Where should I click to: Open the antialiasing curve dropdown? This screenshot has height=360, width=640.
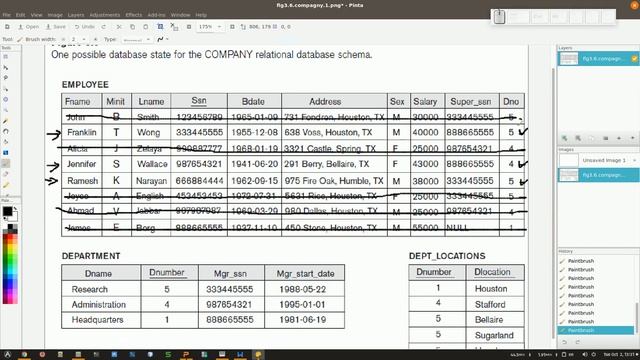[x=163, y=39]
